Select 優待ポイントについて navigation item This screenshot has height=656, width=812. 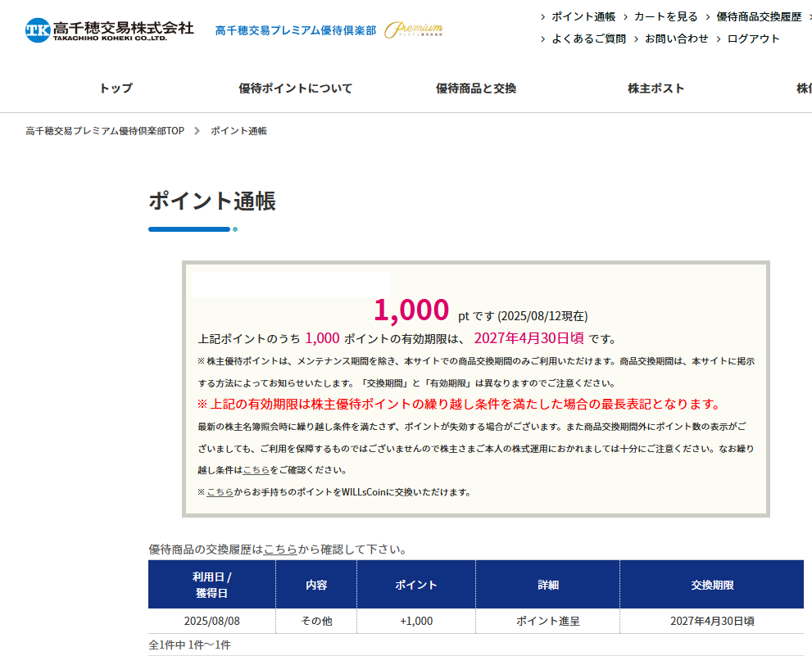click(x=296, y=88)
